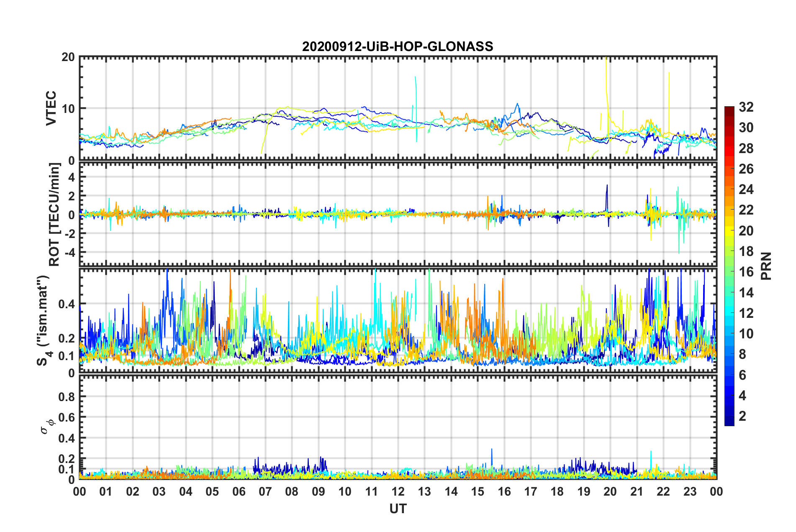Click UT axis hour label 19

tap(584, 491)
